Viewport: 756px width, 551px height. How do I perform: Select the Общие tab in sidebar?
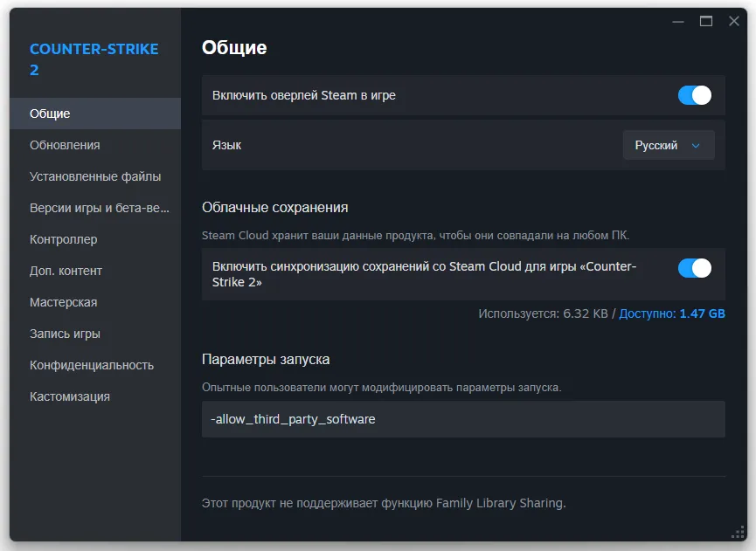[95, 114]
